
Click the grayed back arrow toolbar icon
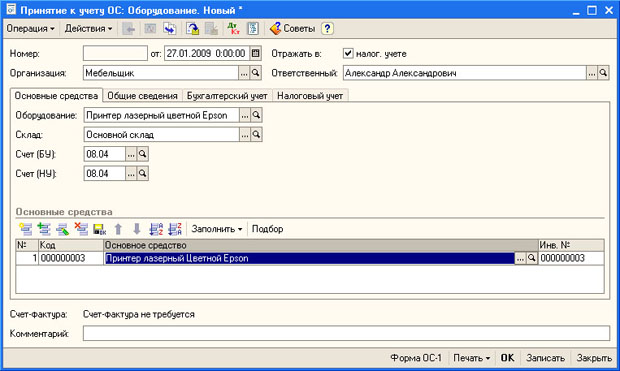tap(129, 28)
